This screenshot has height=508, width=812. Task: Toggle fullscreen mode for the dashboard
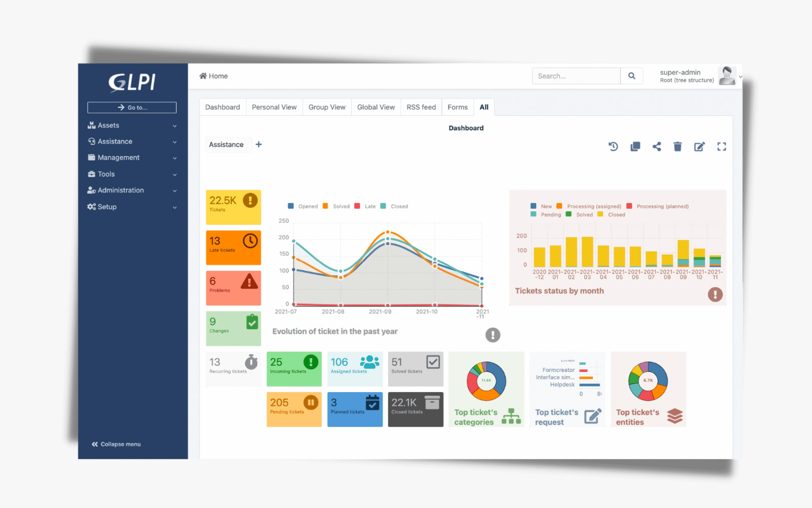721,147
